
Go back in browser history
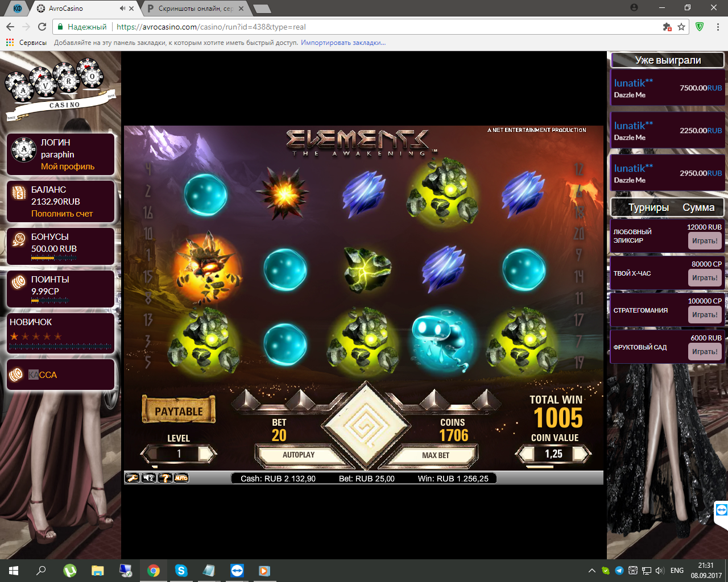click(x=10, y=27)
